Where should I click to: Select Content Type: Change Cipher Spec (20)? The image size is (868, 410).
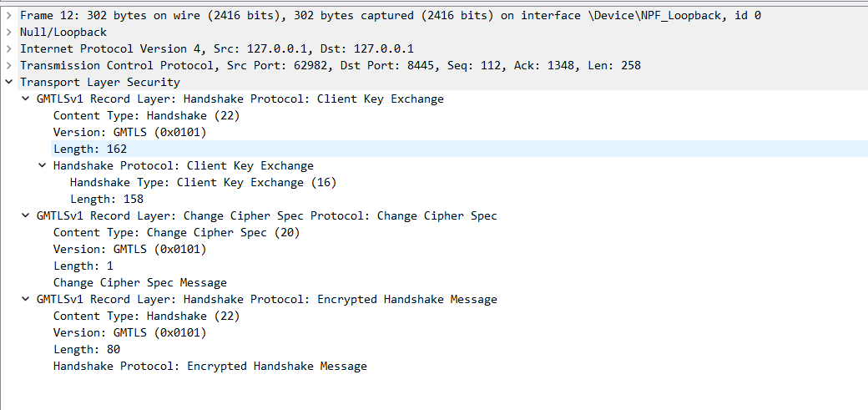(x=177, y=232)
